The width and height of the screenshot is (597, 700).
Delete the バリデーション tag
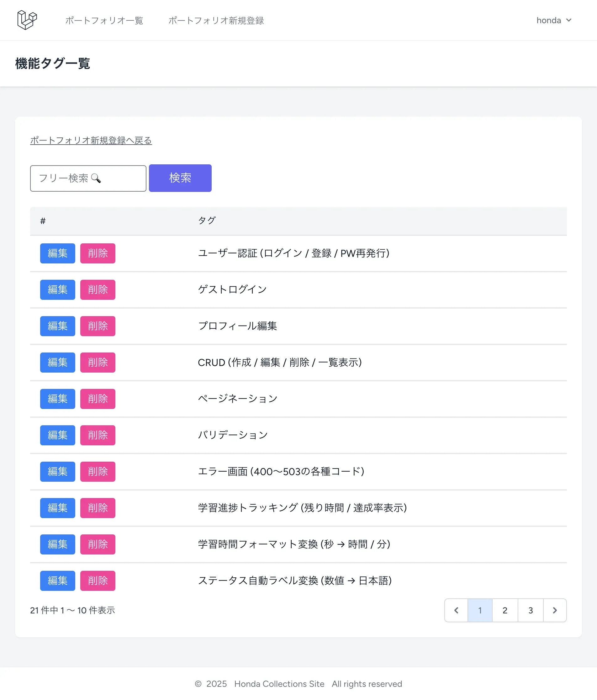coord(98,435)
